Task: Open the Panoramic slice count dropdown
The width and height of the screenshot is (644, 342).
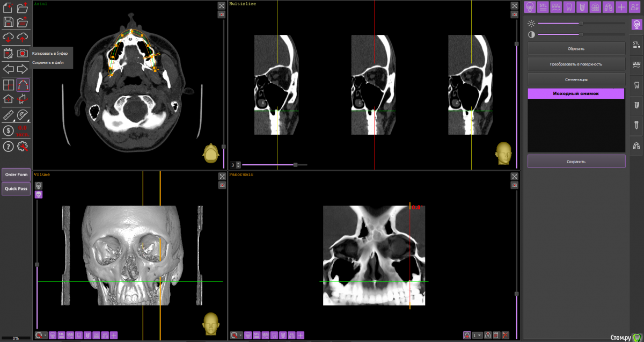Action: pyautogui.click(x=477, y=336)
